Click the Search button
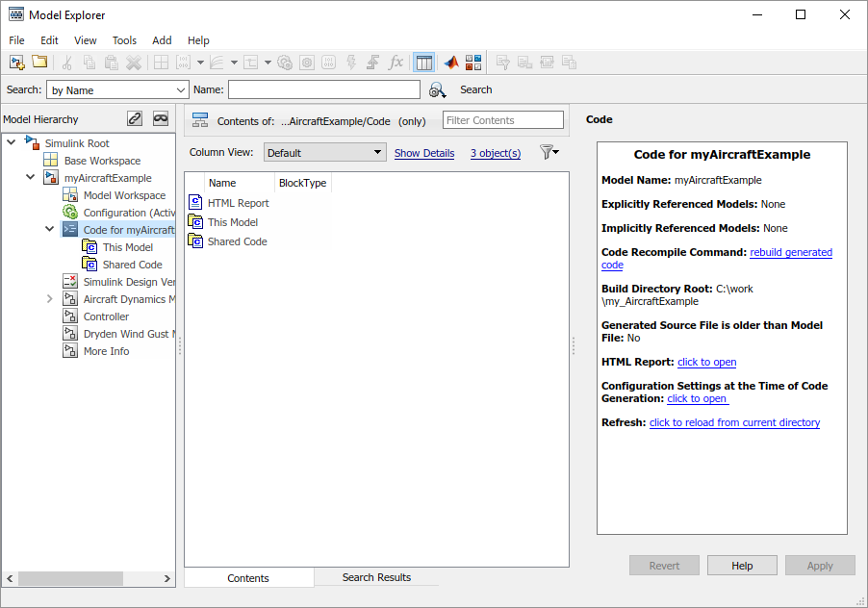Image resolution: width=868 pixels, height=608 pixels. (x=475, y=89)
